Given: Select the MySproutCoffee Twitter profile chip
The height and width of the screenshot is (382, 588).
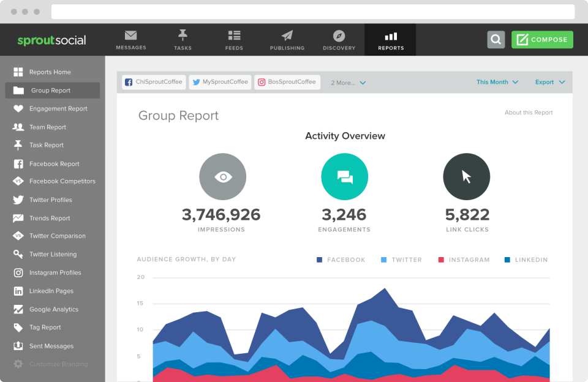Looking at the screenshot, I should point(221,82).
